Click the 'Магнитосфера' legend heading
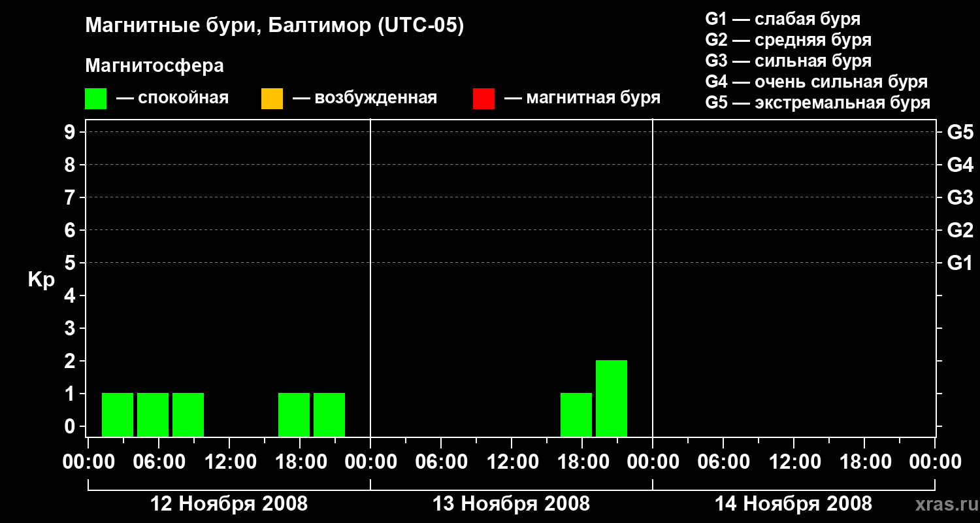980x523 pixels. coord(154,66)
